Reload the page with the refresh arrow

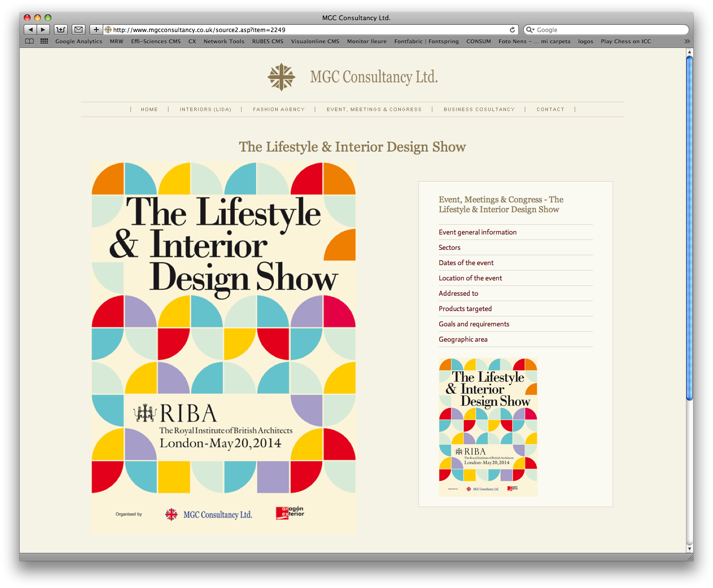(x=512, y=30)
